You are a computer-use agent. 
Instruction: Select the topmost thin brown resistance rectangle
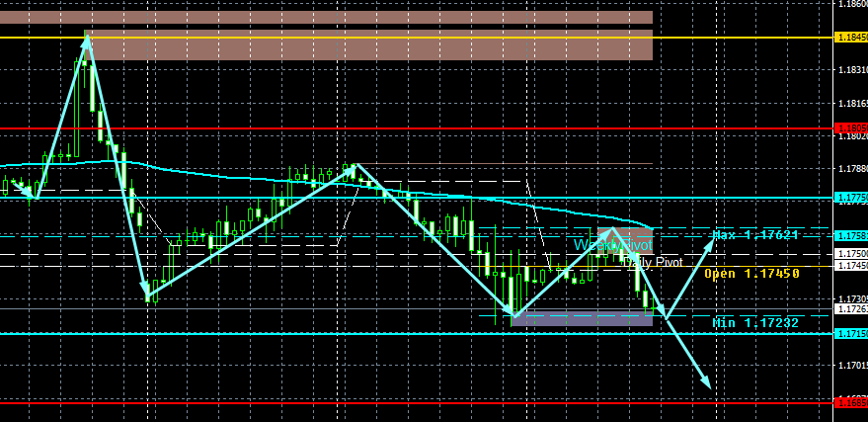pos(326,17)
